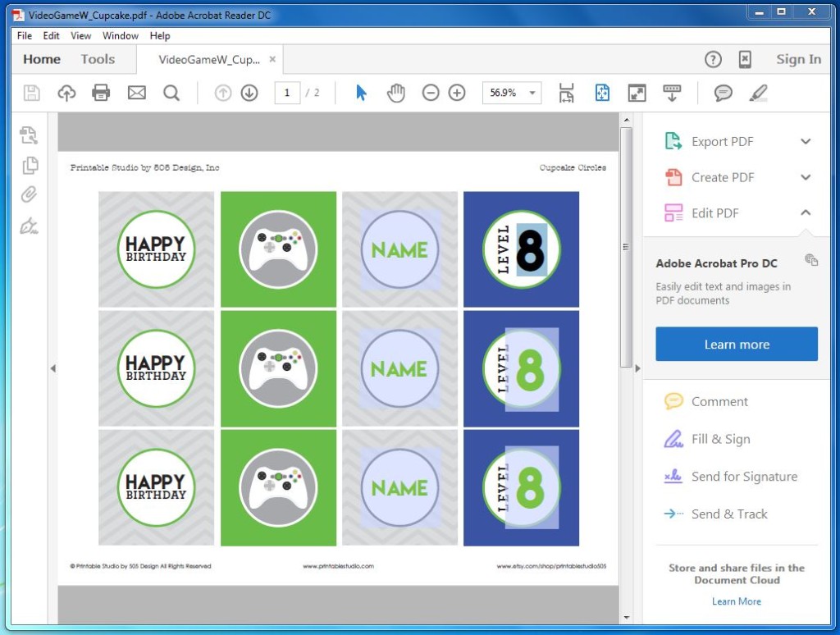This screenshot has width=840, height=635.
Task: Open the Attachments paperclip panel
Action: click(29, 194)
